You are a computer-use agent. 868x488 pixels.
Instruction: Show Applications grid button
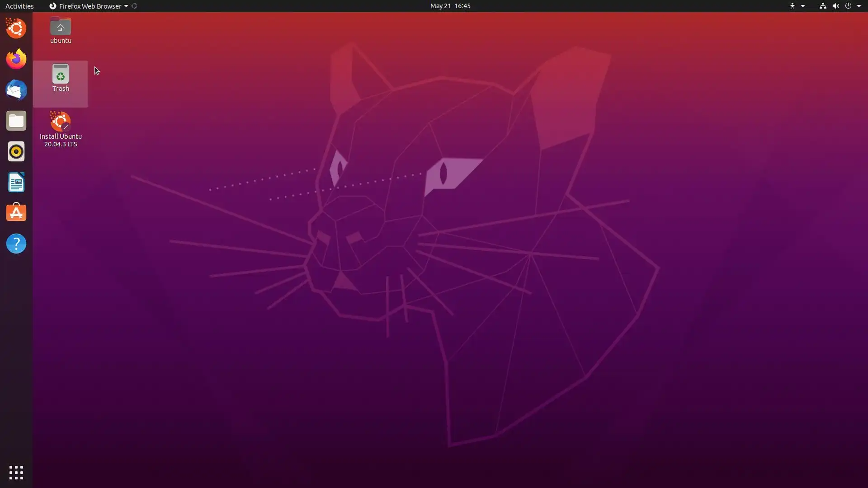tap(16, 473)
